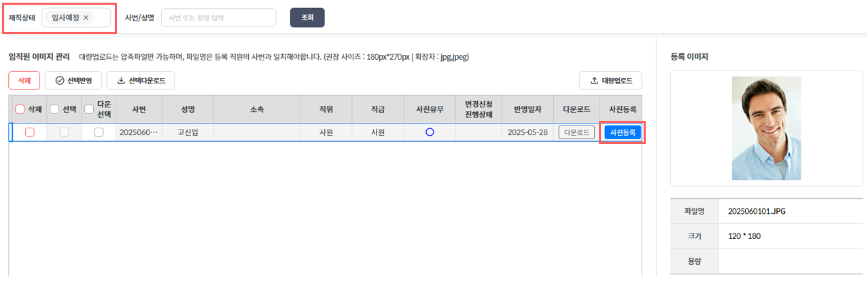Remove the 입사예정 filter tag
The height and width of the screenshot is (281, 868).
(86, 18)
